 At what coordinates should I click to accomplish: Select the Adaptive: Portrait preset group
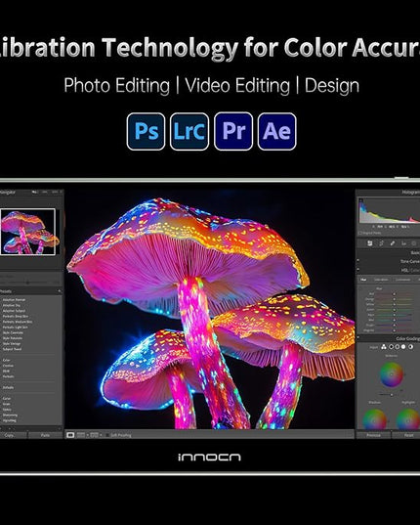tap(14, 300)
